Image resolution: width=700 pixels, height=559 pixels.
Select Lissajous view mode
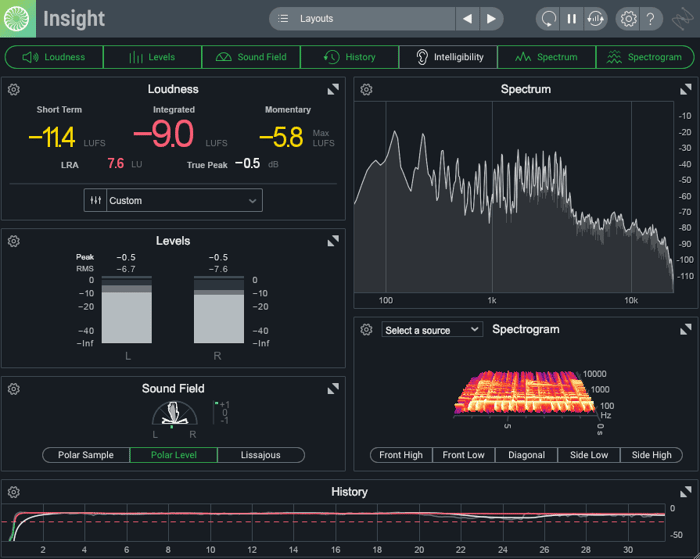point(261,455)
